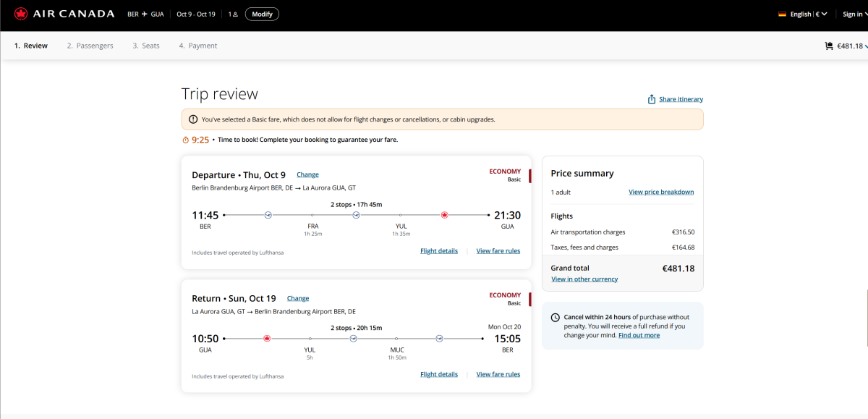The height and width of the screenshot is (419, 868).
Task: Open the Payment step tab
Action: click(x=197, y=46)
